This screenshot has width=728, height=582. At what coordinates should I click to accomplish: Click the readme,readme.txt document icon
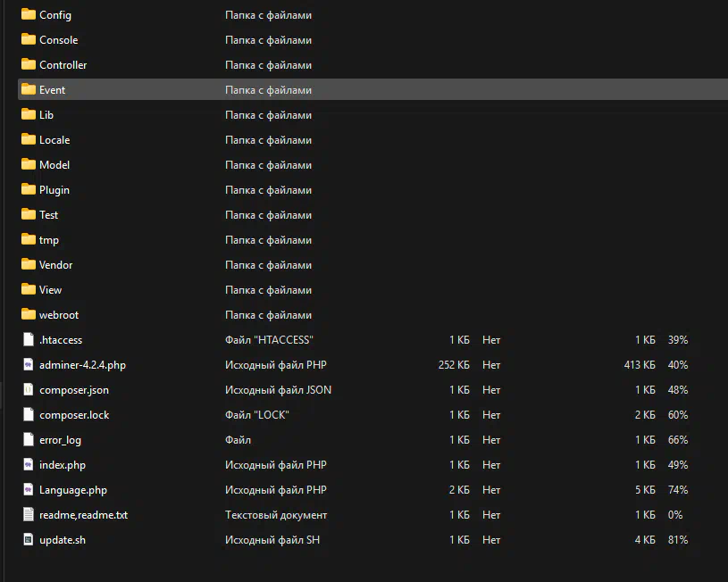(28, 515)
